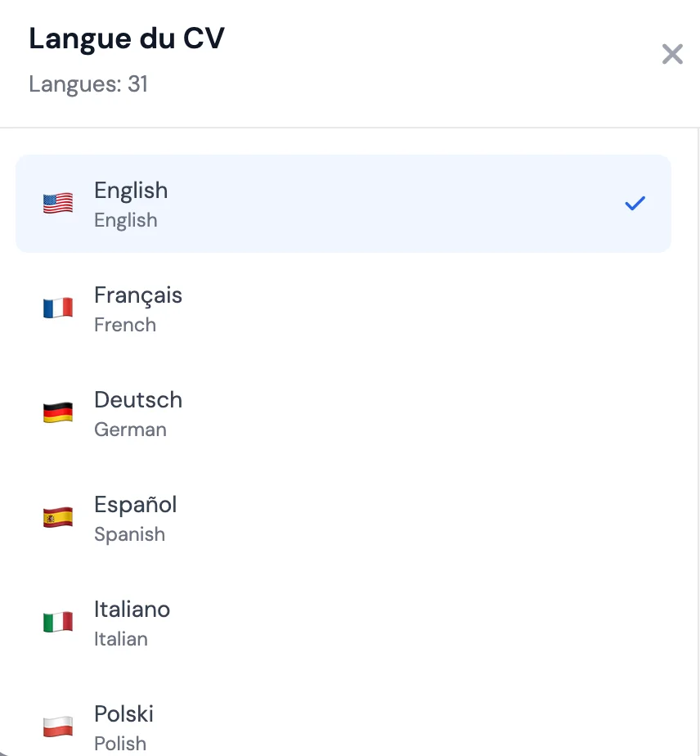Viewport: 700px width, 756px height.
Task: Click the Polish flag icon
Action: point(57,726)
